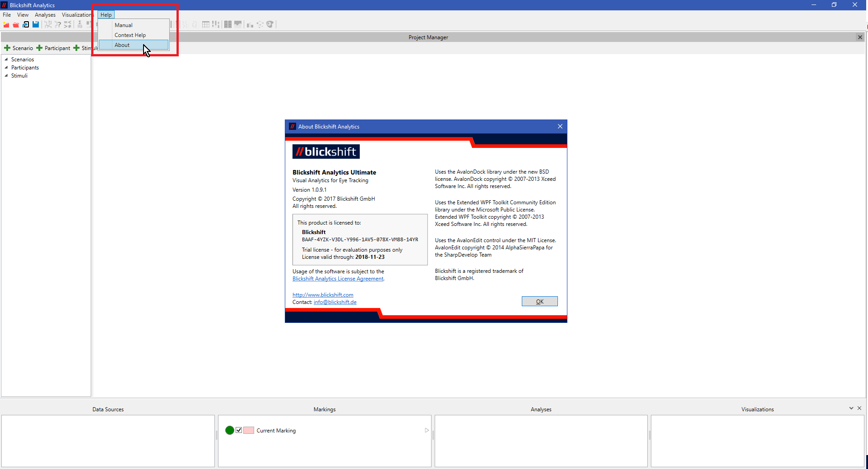
Task: Open the View menu
Action: [x=23, y=14]
